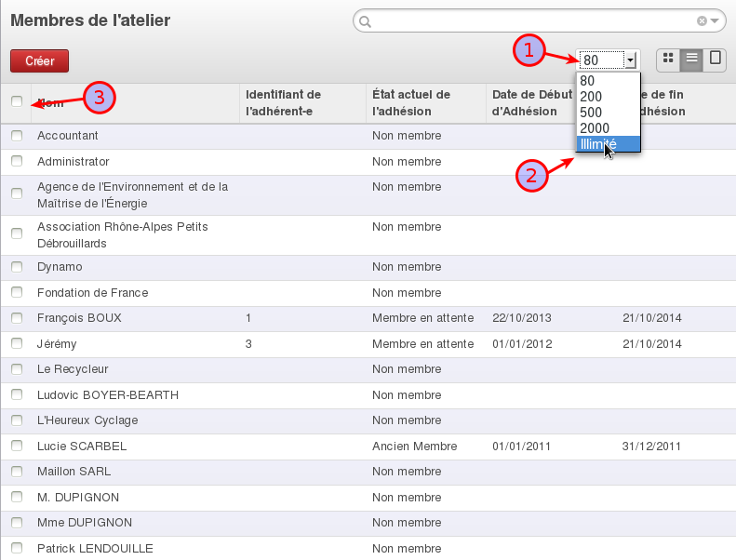
Task: Choose 2000 in the limit list
Action: click(608, 128)
